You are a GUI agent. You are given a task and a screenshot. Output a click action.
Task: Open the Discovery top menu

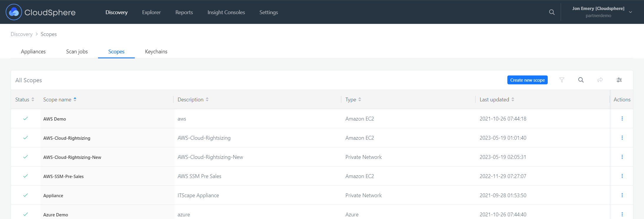pyautogui.click(x=117, y=12)
